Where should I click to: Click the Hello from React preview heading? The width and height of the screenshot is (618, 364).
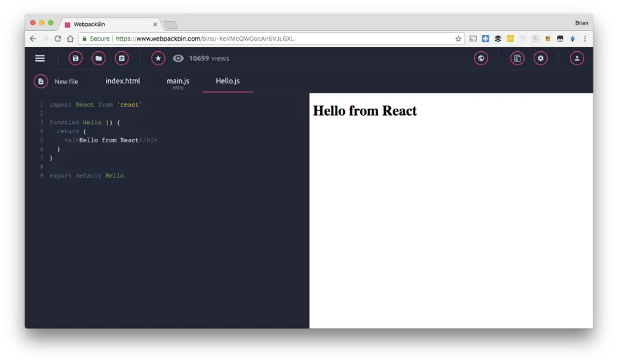pyautogui.click(x=365, y=111)
